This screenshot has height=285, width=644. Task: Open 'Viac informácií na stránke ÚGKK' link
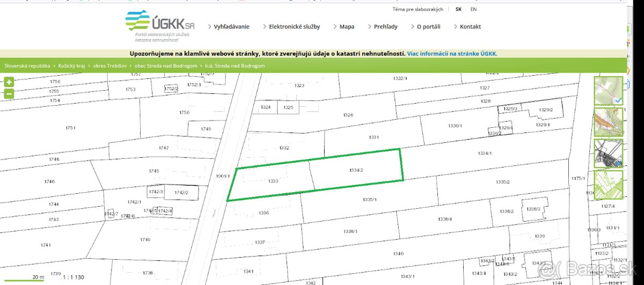click(x=452, y=54)
